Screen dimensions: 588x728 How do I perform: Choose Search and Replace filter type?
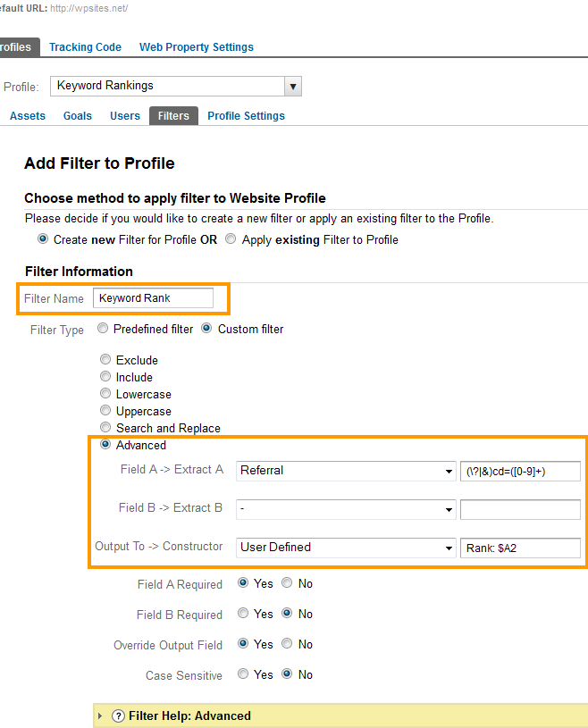105,428
